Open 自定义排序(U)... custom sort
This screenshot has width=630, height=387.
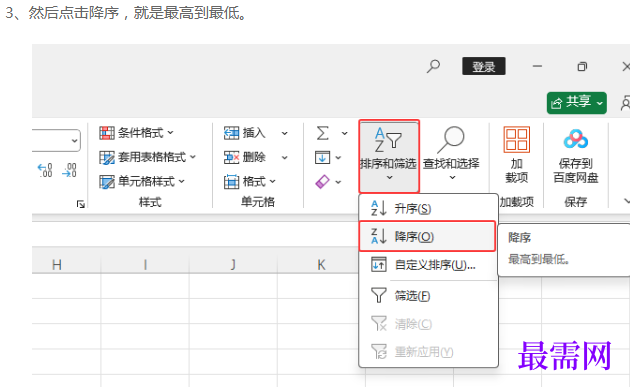point(428,265)
